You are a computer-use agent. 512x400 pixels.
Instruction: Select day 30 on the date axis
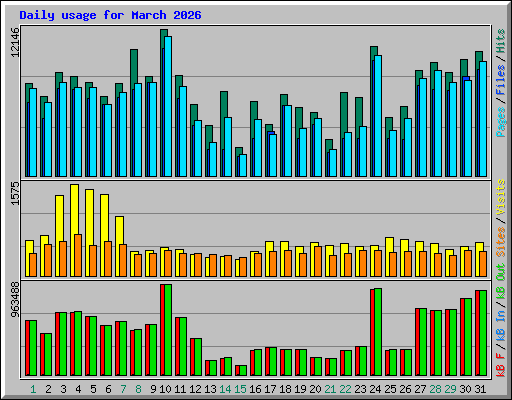(465, 389)
